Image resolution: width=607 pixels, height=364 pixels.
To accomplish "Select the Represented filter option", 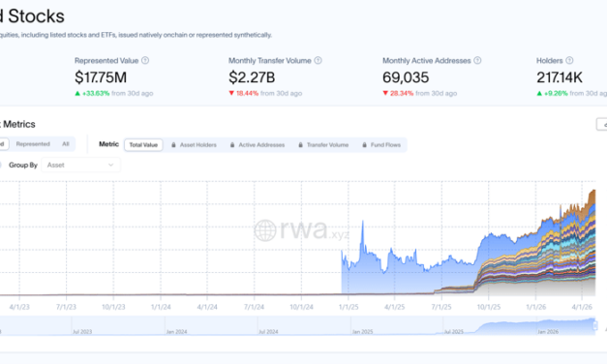I will [33, 144].
